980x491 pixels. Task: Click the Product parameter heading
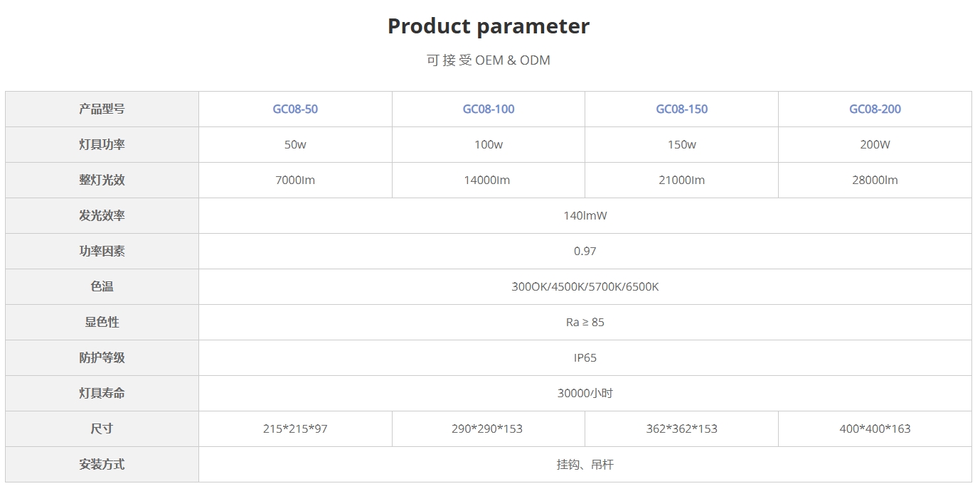(x=489, y=26)
